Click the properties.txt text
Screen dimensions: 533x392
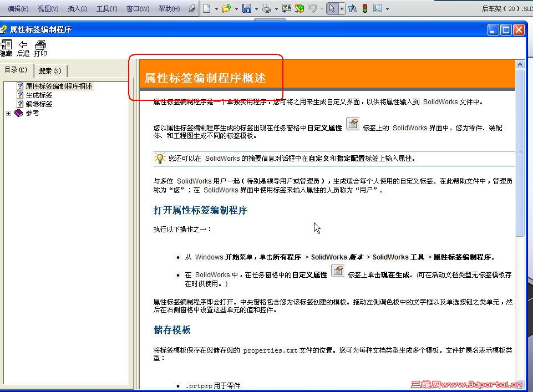(270, 350)
